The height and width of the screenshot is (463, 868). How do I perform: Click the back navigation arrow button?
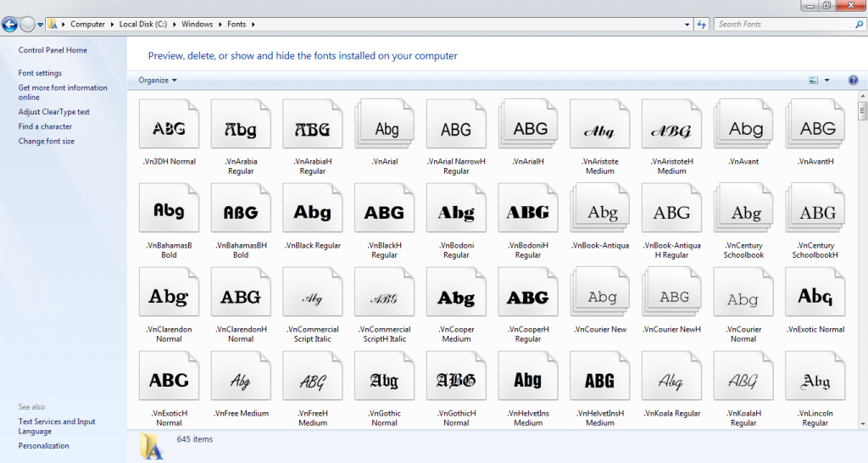click(9, 25)
